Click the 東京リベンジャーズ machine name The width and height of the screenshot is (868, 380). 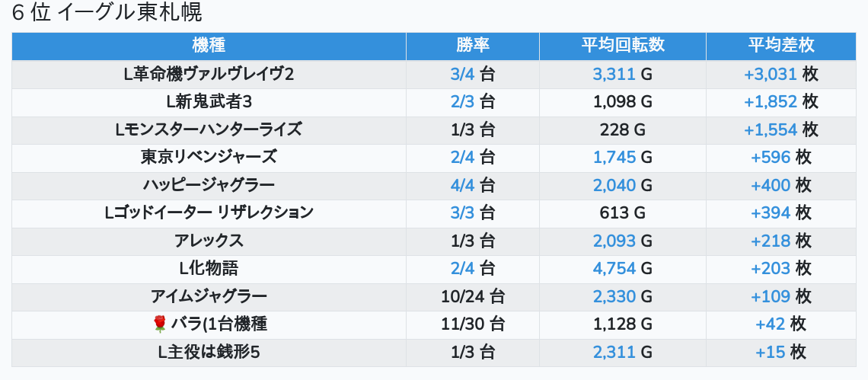(x=209, y=157)
